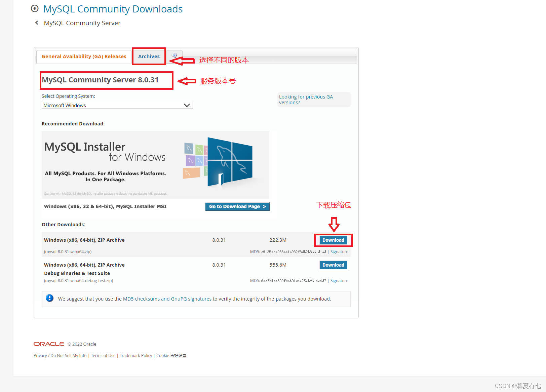
Task: Click Go to Download Page button
Action: click(x=237, y=206)
